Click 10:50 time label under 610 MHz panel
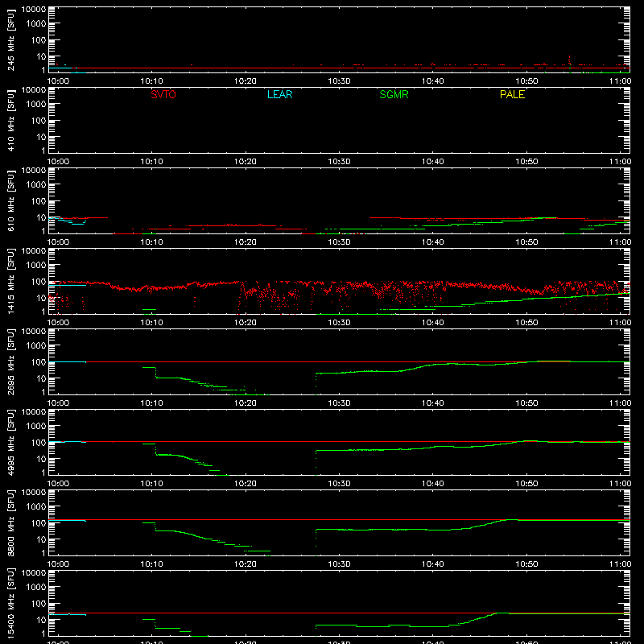Screen dimensions: 644x644 [526, 242]
